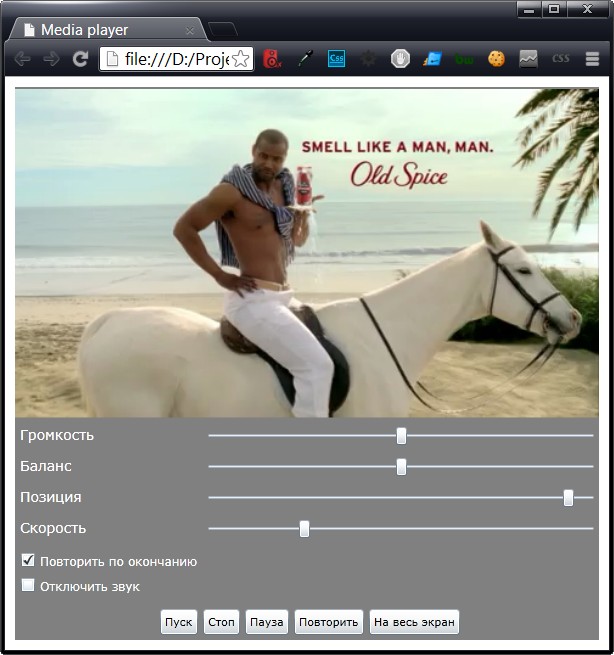This screenshot has height=655, width=614.
Task: Click the file:///D:/Proje address bar
Action: 176,59
